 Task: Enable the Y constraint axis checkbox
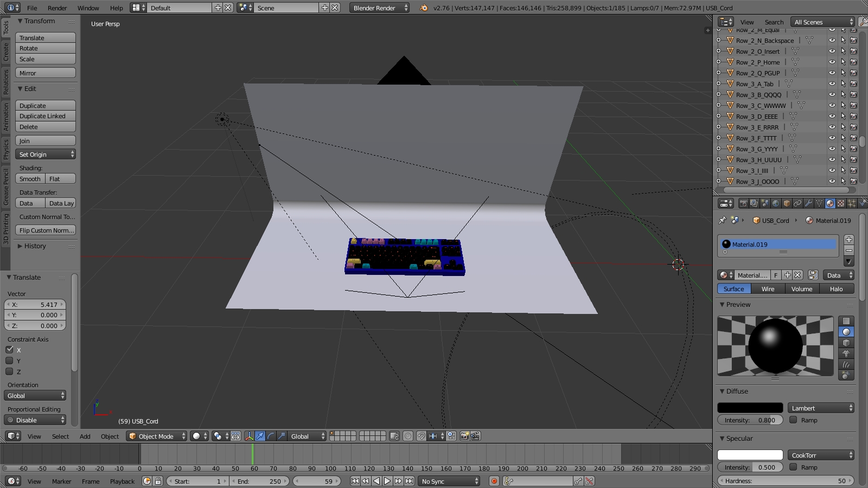9,361
